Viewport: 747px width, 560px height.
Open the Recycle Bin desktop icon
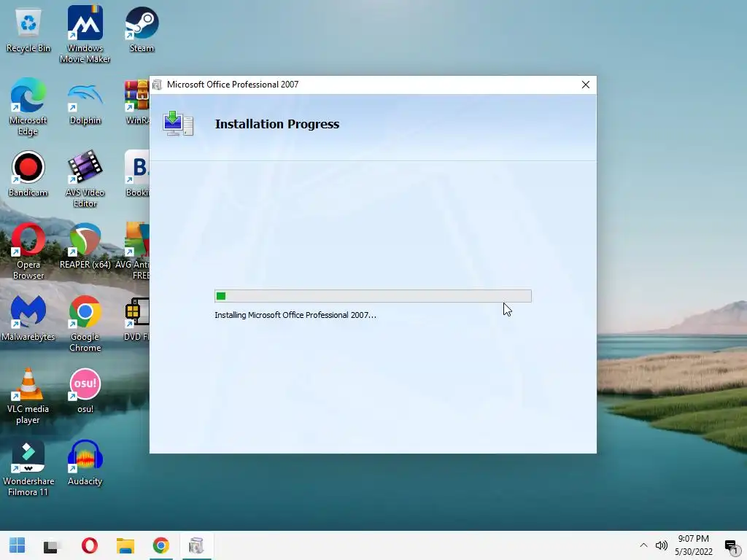point(28,31)
